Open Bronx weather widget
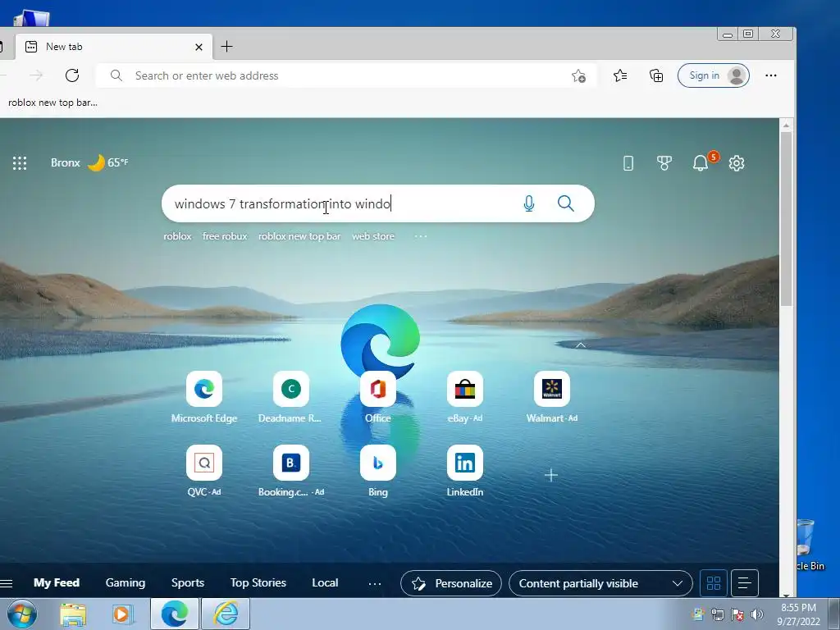Image resolution: width=840 pixels, height=630 pixels. coord(89,162)
